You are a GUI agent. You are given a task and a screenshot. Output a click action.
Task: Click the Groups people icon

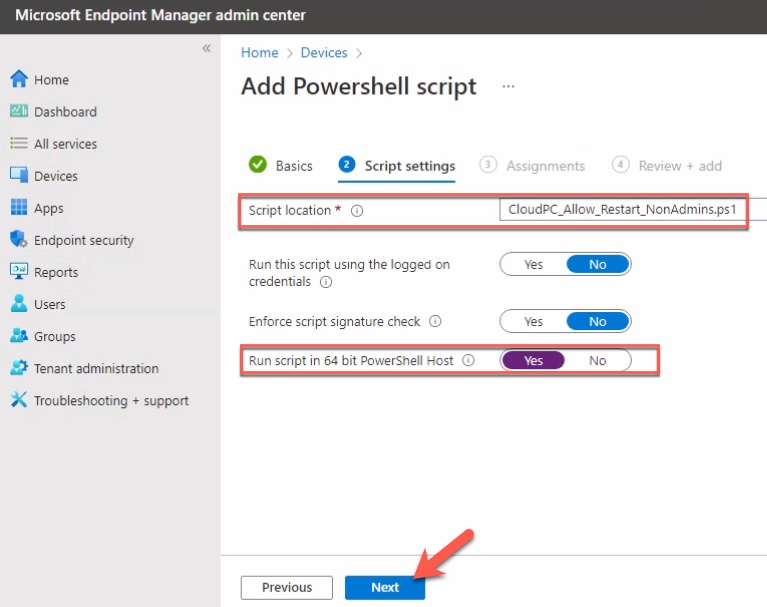click(x=19, y=336)
